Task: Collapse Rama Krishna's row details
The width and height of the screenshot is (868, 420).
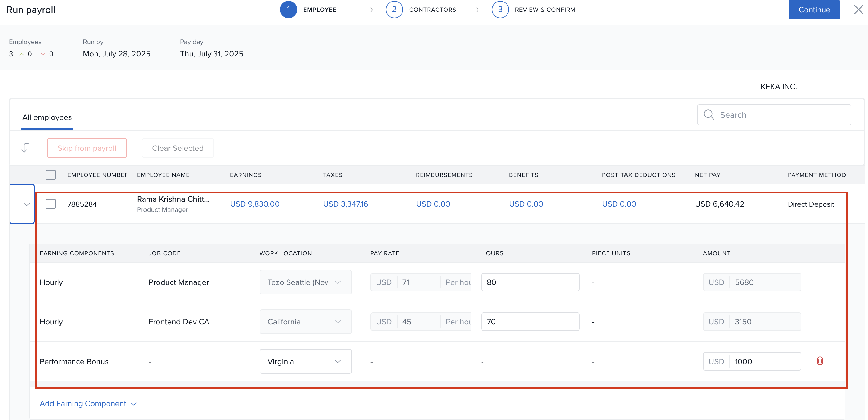Action: (26, 204)
